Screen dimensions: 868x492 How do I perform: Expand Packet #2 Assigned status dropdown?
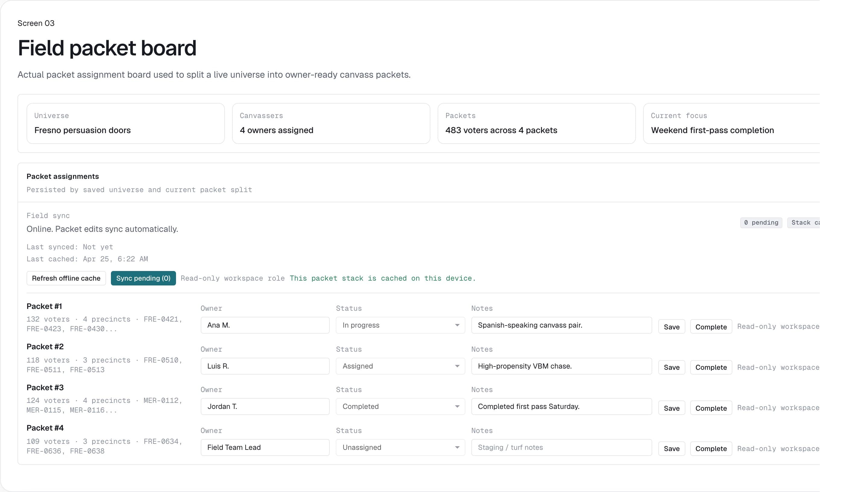point(400,366)
